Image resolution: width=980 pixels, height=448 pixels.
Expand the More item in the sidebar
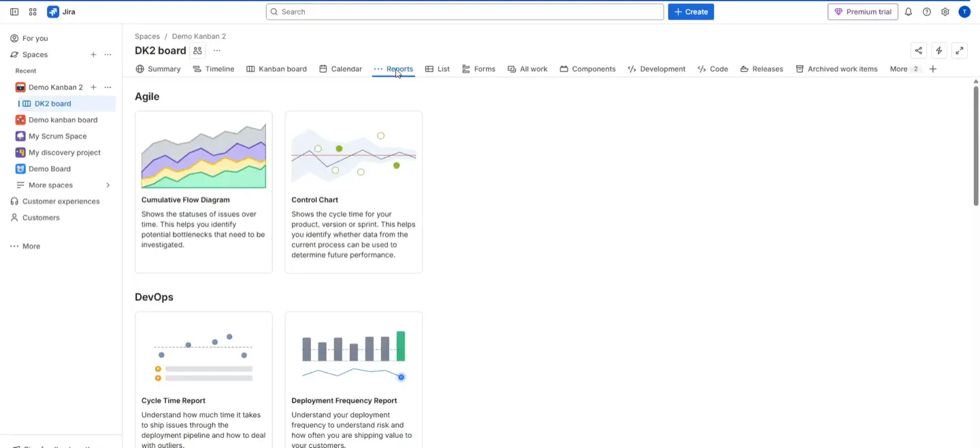(25, 246)
